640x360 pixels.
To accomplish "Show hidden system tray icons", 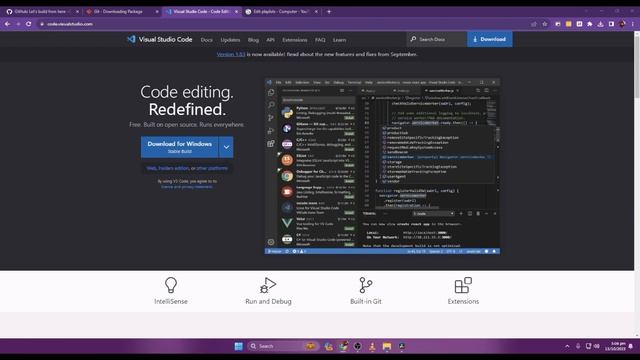I will (567, 347).
